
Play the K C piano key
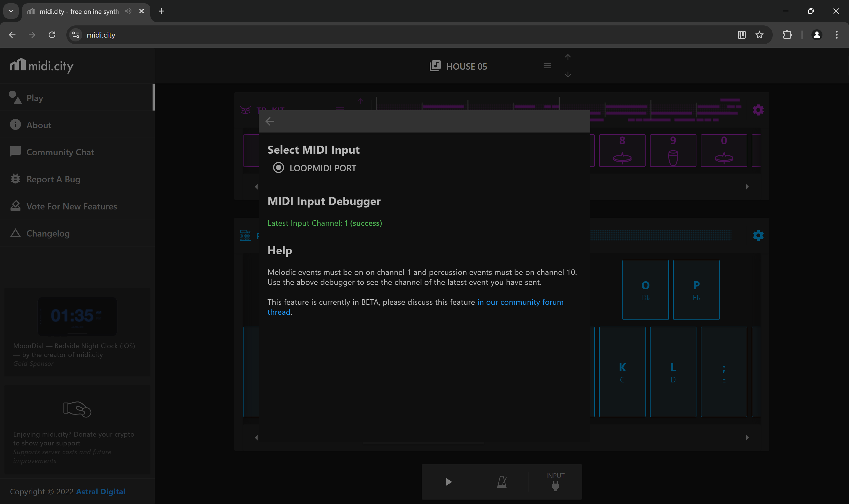622,372
